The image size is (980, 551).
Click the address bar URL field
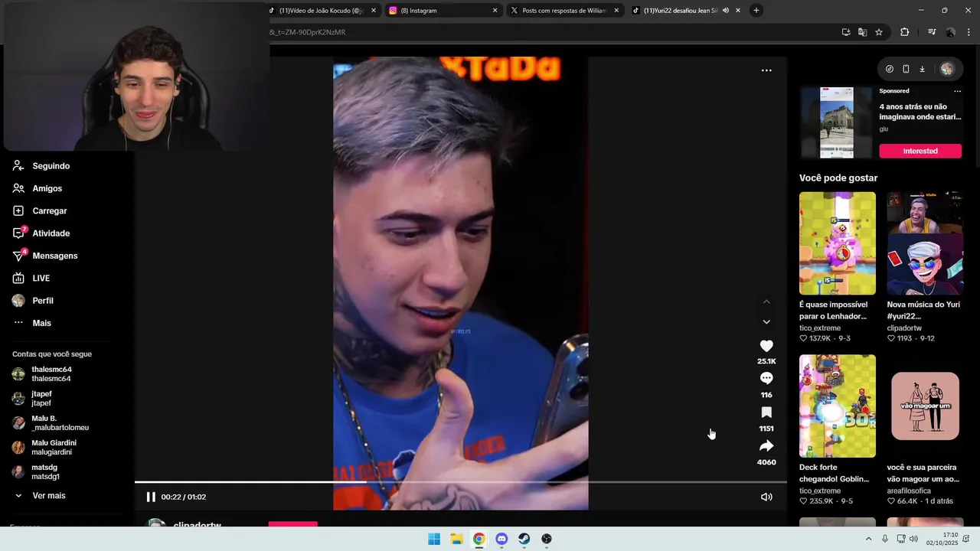click(x=551, y=32)
